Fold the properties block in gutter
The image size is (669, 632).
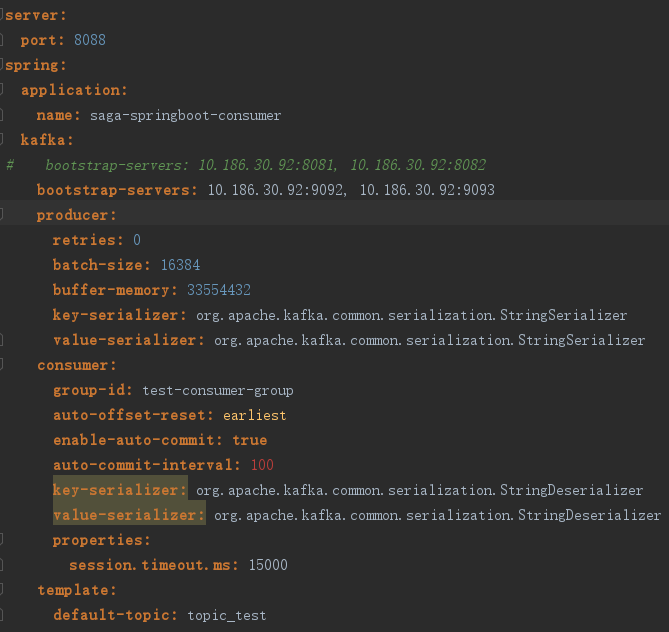(2, 540)
